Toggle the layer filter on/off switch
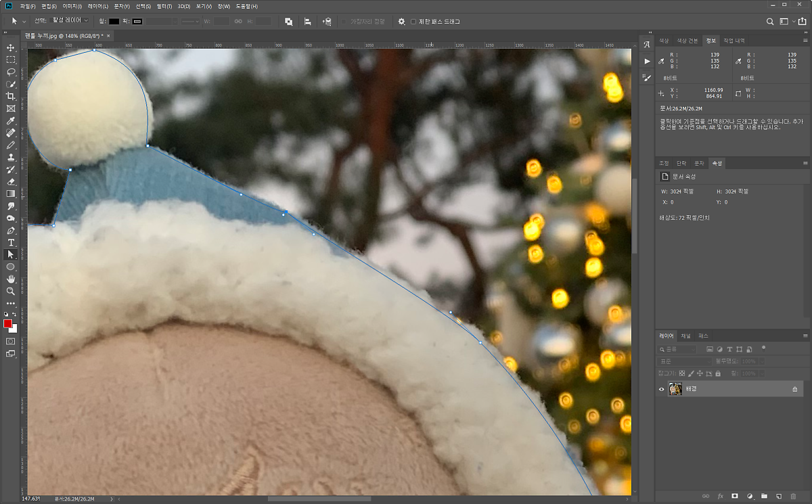812x504 pixels. coord(763,348)
